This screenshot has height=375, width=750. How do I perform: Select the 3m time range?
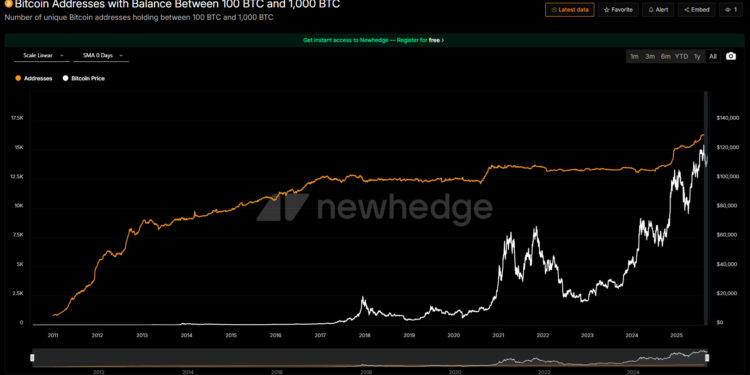(x=650, y=56)
